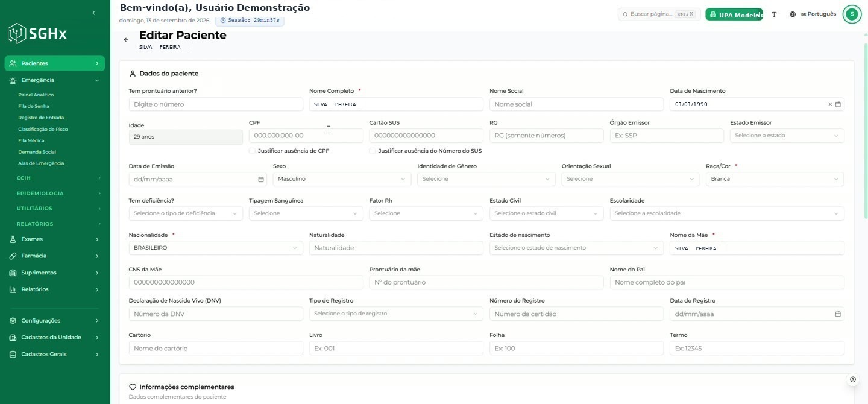The width and height of the screenshot is (868, 404).
Task: Expand the CCIH sidebar section
Action: [x=58, y=178]
